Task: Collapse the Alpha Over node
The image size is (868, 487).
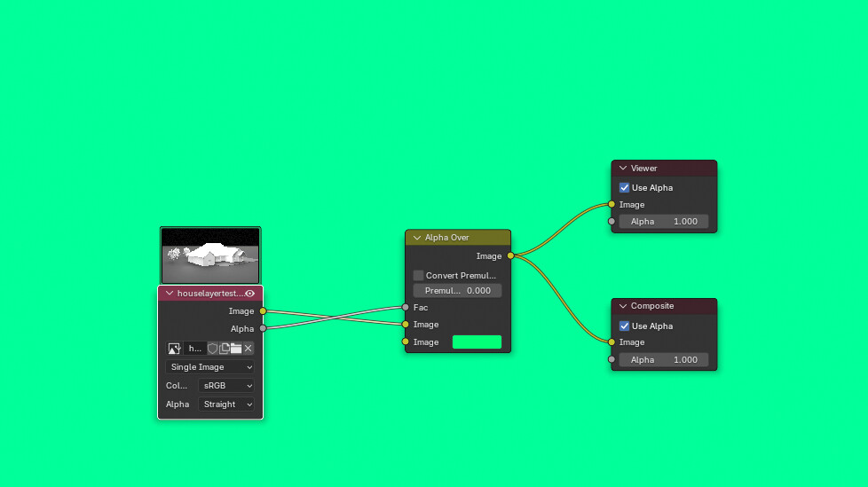Action: (x=417, y=238)
